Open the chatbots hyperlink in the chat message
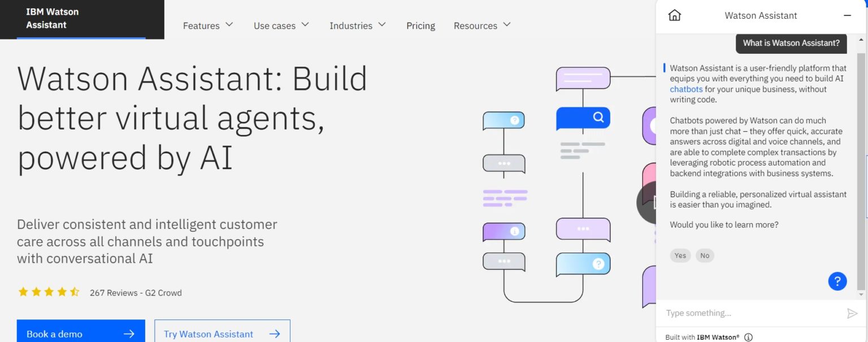 click(x=686, y=89)
